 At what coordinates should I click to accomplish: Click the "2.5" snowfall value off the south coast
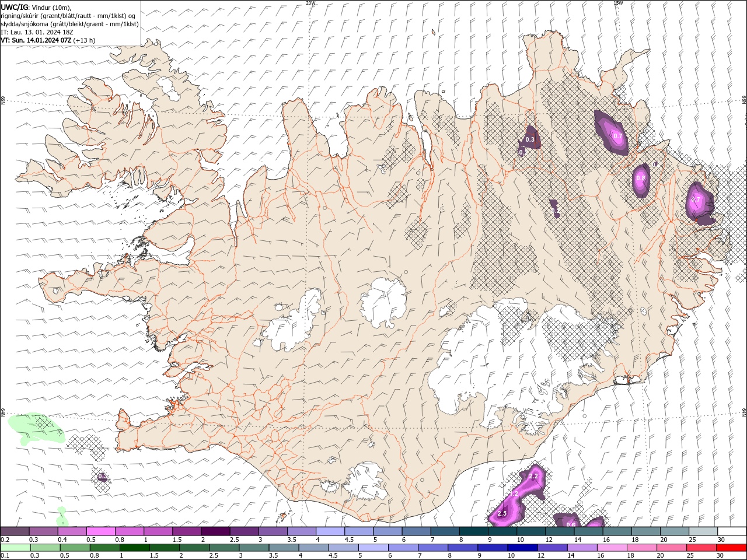tap(502, 513)
